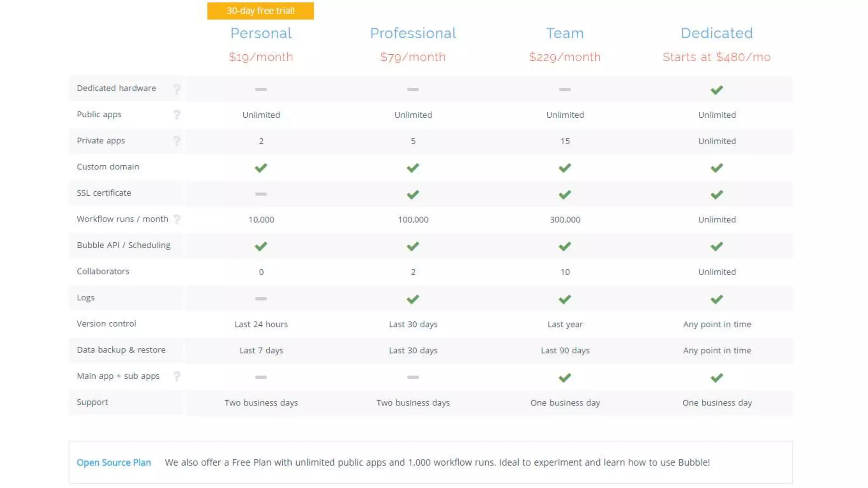Select the Personal plan heading
The image size is (868, 488).
pos(261,33)
